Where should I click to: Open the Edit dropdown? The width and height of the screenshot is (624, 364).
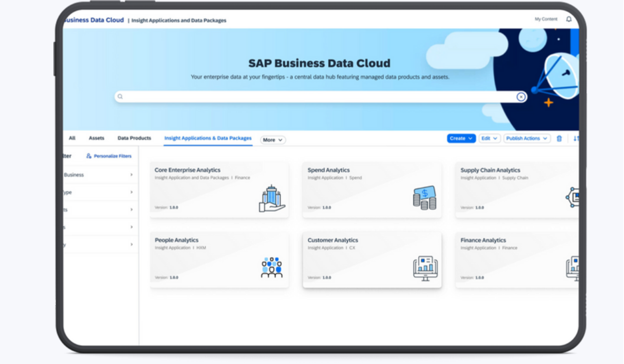pyautogui.click(x=489, y=138)
